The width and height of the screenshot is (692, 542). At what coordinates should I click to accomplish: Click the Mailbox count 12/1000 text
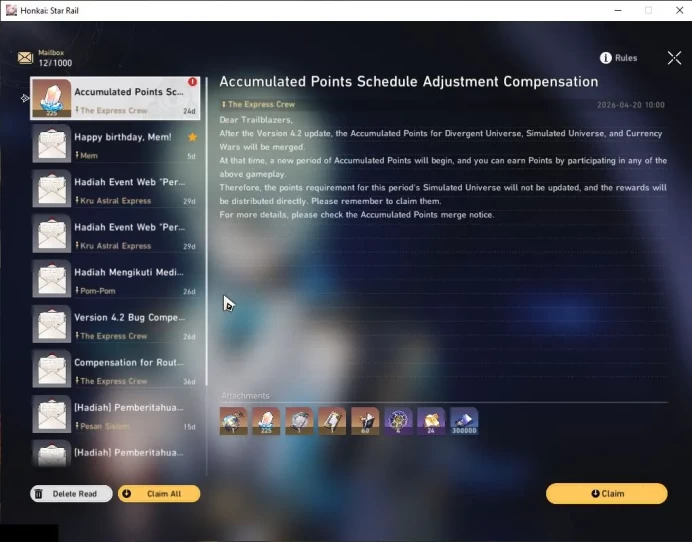(55, 63)
